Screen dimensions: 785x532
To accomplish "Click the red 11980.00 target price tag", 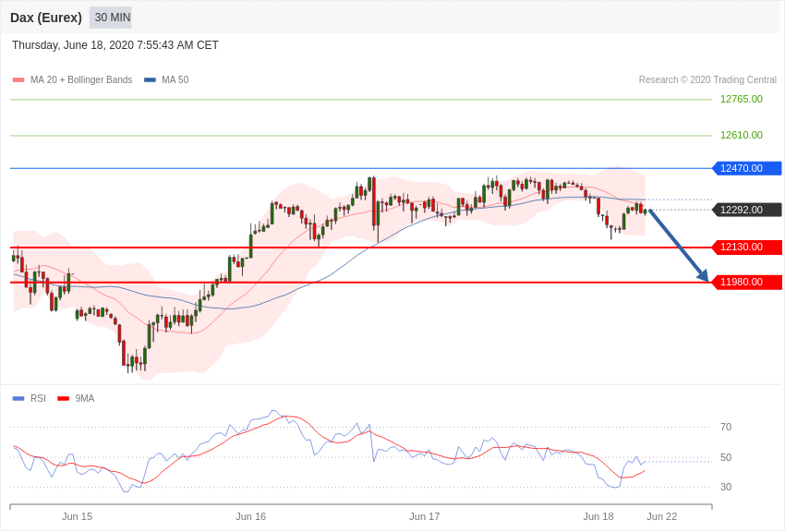I will pyautogui.click(x=747, y=283).
